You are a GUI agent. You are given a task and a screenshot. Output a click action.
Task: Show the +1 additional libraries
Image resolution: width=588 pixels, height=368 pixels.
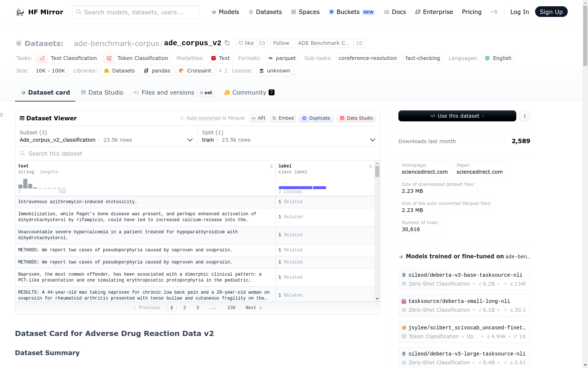[x=223, y=71]
